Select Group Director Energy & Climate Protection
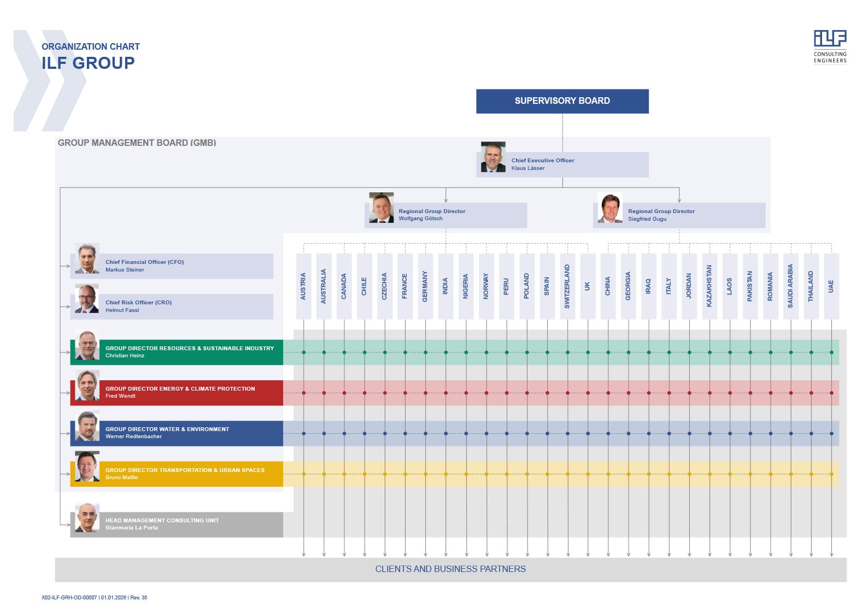 (177, 393)
